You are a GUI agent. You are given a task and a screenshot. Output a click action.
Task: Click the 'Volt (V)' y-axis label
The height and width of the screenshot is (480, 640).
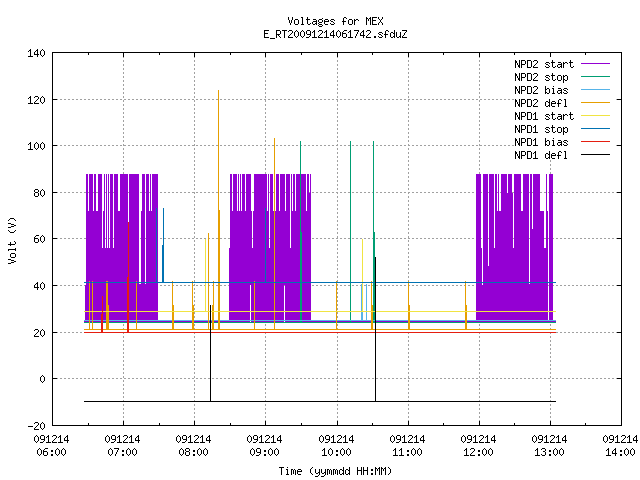(x=13, y=240)
